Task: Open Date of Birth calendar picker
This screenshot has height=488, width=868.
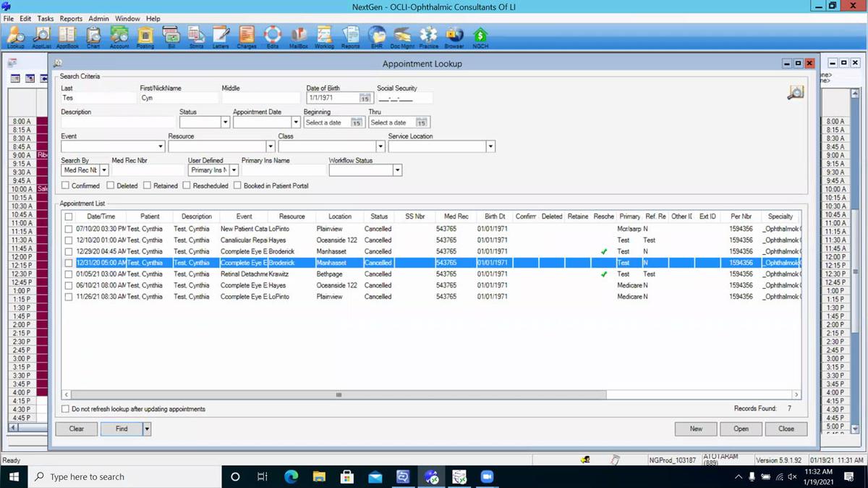Action: pyautogui.click(x=365, y=98)
